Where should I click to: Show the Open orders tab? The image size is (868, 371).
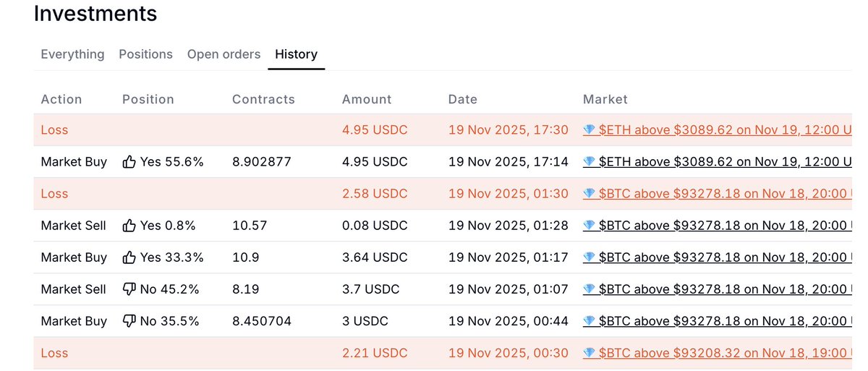pyautogui.click(x=224, y=54)
